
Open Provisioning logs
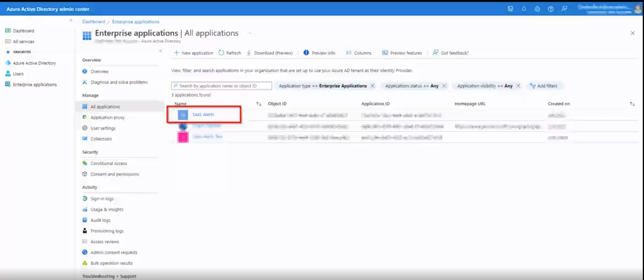point(107,231)
